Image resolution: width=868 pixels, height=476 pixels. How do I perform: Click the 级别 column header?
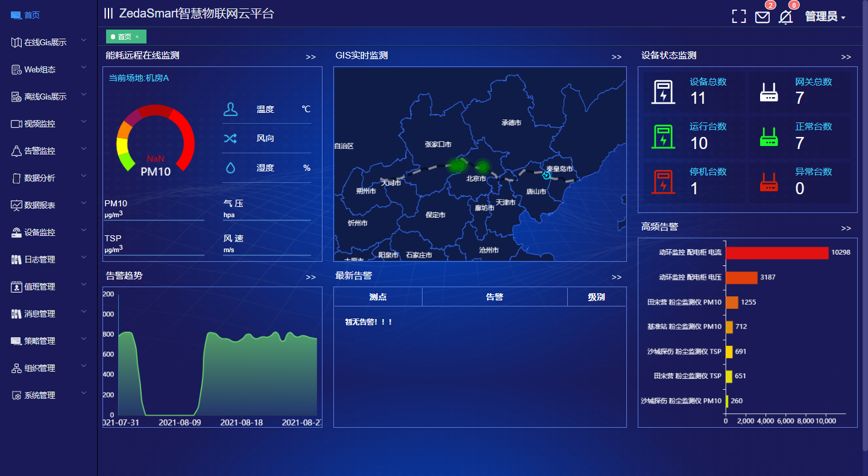[x=596, y=297]
